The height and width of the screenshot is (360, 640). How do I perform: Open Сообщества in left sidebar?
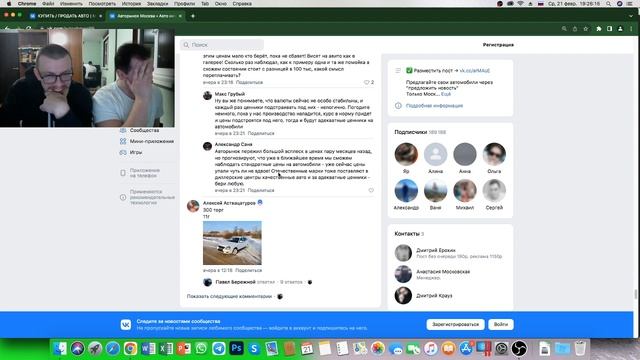(x=144, y=130)
